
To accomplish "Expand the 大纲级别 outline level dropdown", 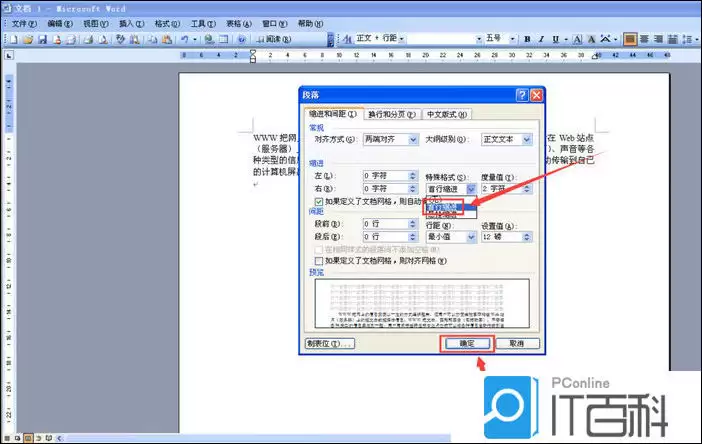I will [526, 140].
